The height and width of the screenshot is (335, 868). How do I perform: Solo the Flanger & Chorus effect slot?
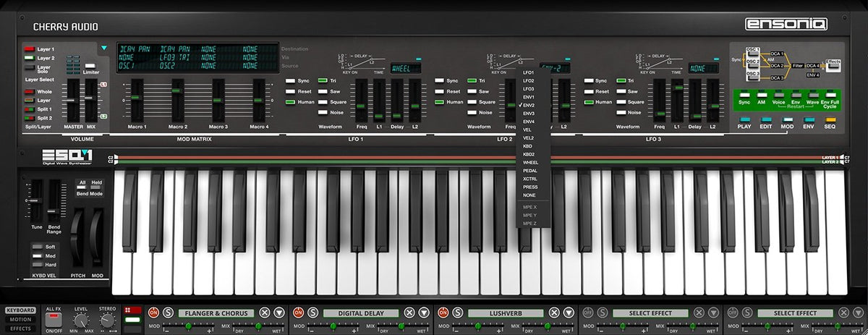click(168, 313)
